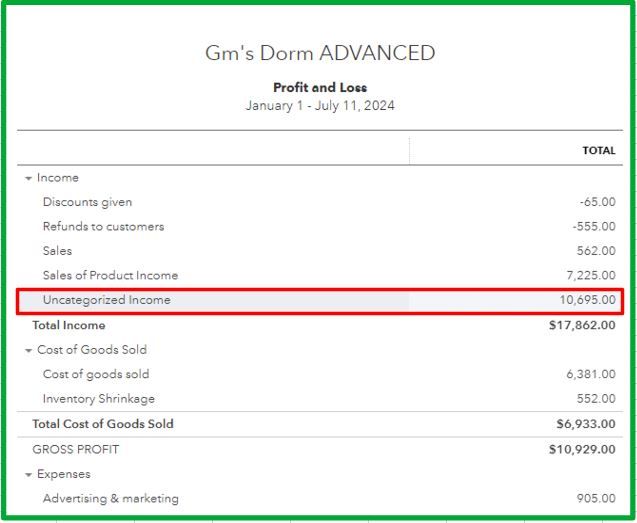This screenshot has height=523, width=637.
Task: Click the Expenses section heading
Action: coord(63,474)
